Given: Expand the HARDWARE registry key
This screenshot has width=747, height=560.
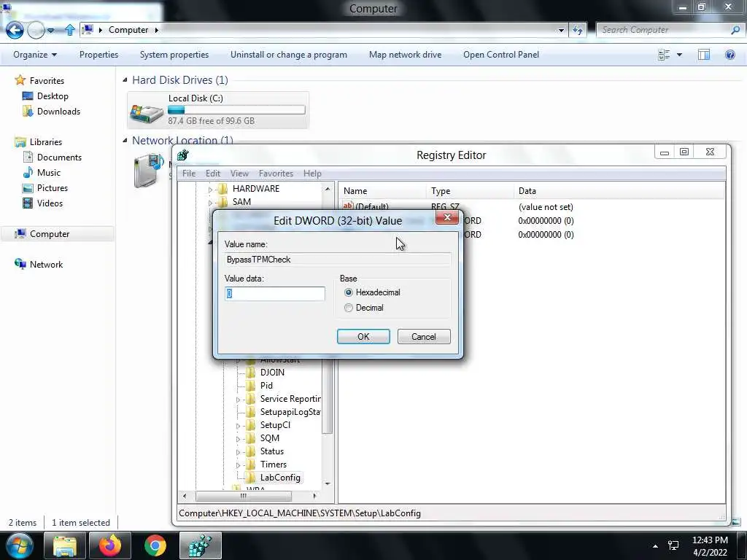Looking at the screenshot, I should point(210,190).
